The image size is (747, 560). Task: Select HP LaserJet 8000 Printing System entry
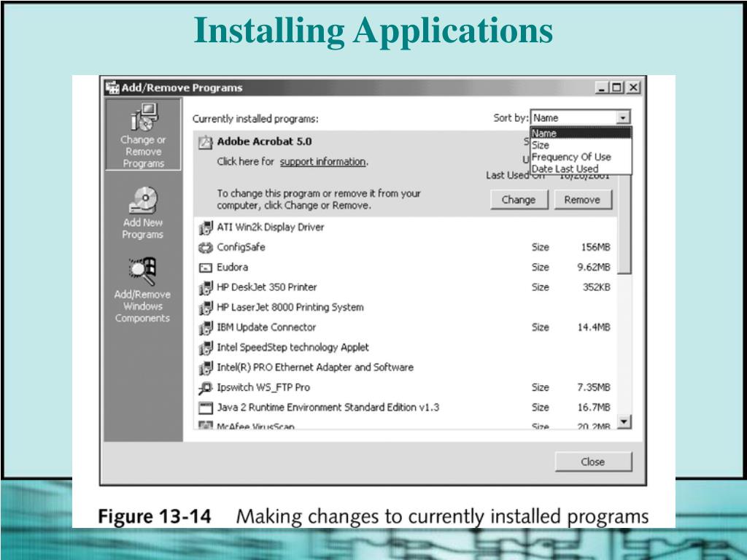(406, 308)
